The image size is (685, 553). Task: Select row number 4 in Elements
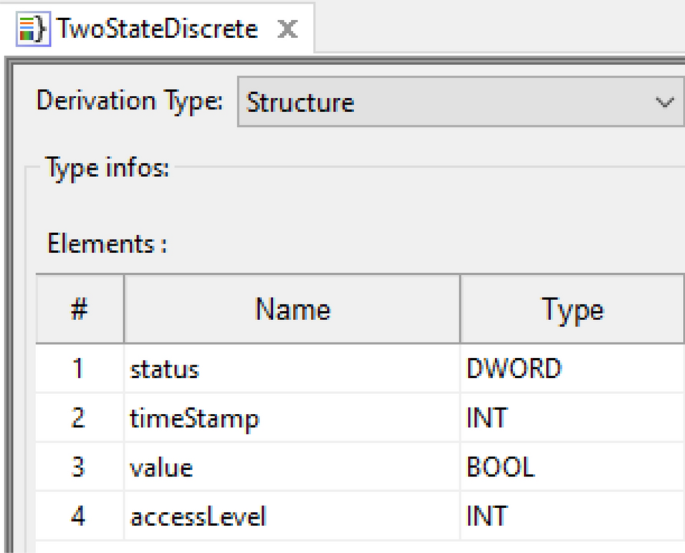pos(80,518)
